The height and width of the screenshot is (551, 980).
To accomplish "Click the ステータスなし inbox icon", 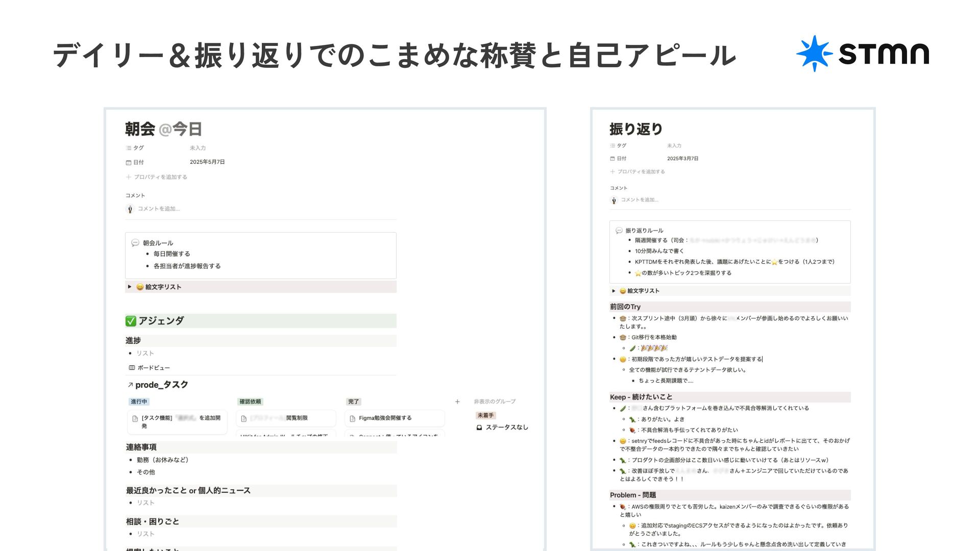I will tap(479, 428).
